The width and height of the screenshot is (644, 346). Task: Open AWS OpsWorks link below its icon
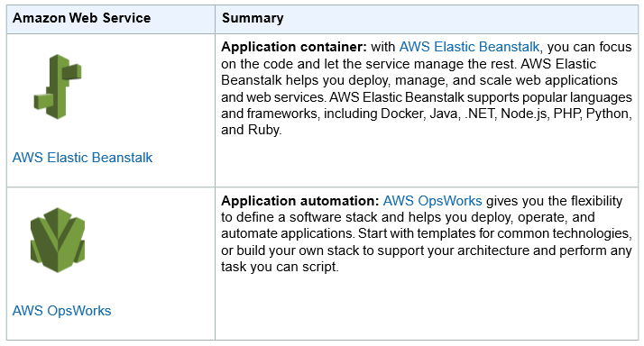point(61,311)
